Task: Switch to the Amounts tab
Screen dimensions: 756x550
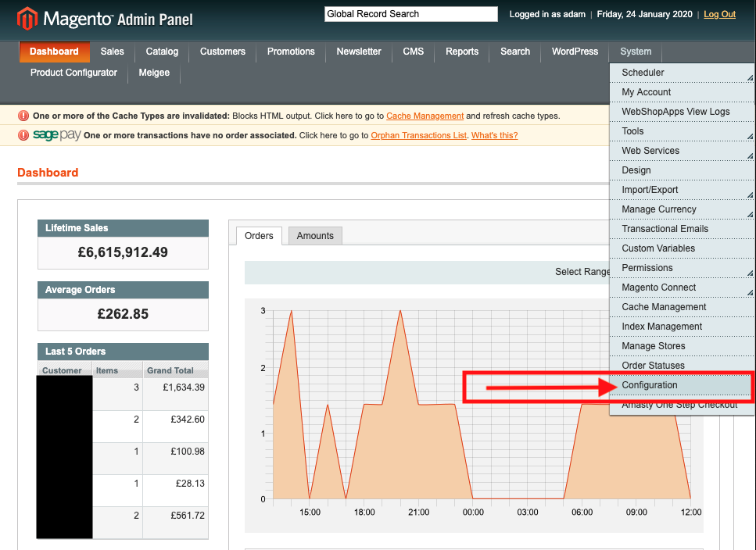Action: tap(315, 236)
